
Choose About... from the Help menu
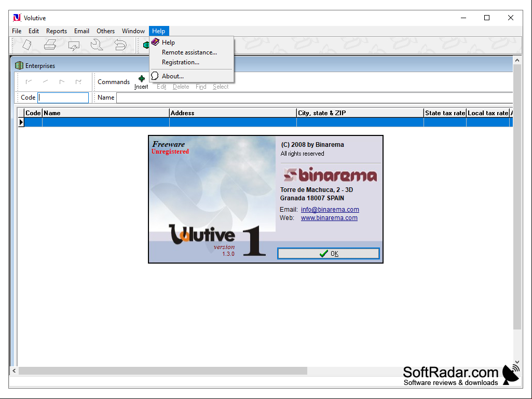[192, 76]
